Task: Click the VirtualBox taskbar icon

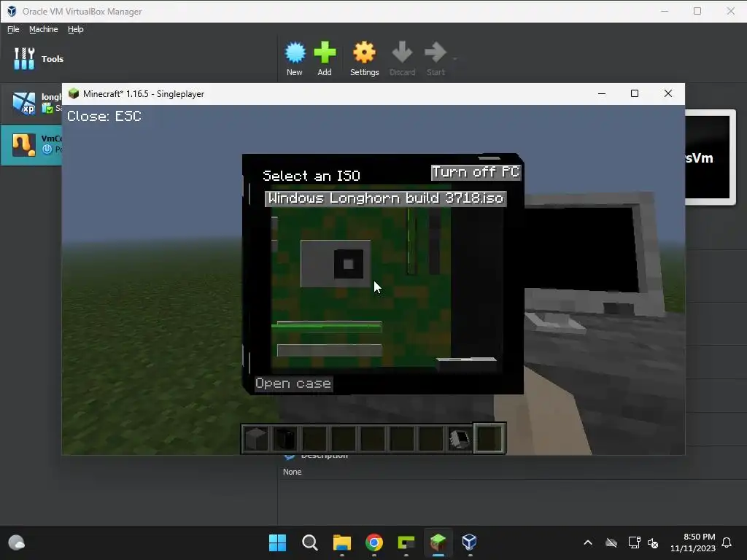Action: [x=470, y=542]
